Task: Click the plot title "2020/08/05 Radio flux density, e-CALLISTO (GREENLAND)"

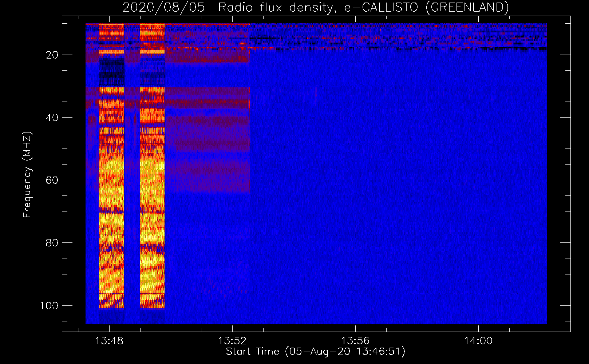Action: pyautogui.click(x=316, y=7)
